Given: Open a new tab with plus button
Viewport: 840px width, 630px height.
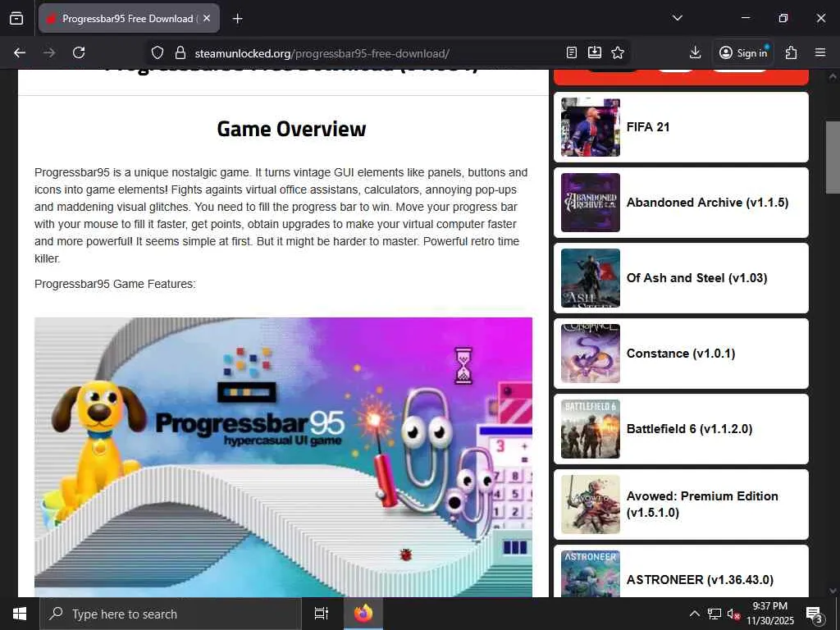Looking at the screenshot, I should click(237, 19).
